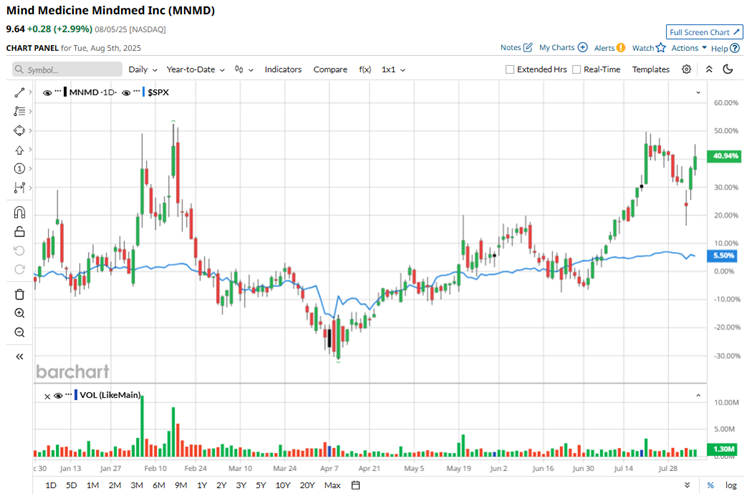
Task: Select the 6M time range
Action: 159,485
